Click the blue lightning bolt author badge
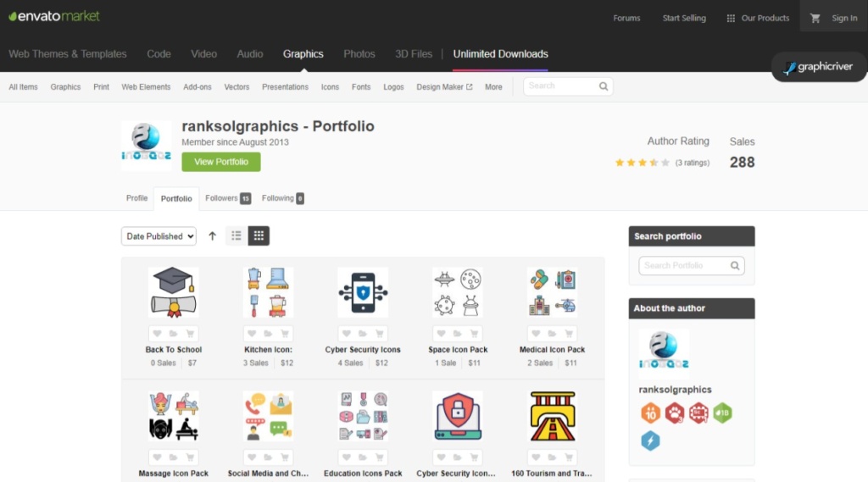868x482 pixels. pos(650,440)
